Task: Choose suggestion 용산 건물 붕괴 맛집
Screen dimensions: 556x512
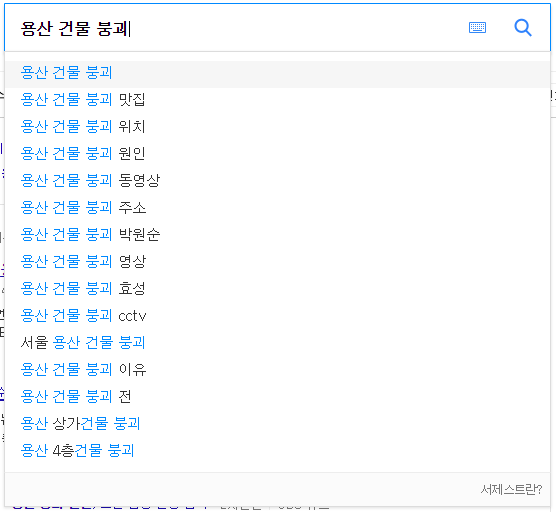Action: click(277, 99)
